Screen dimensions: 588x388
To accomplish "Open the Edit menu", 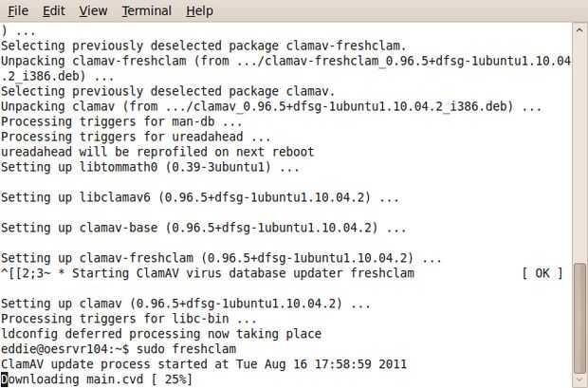I will [x=54, y=11].
